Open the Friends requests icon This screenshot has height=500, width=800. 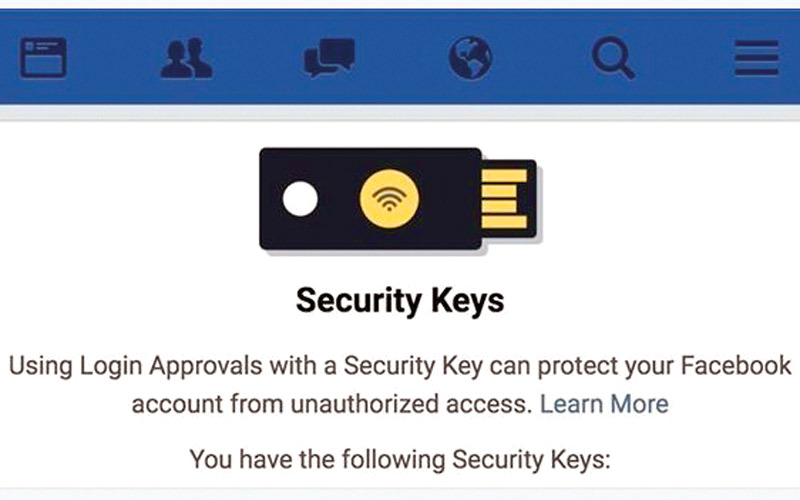point(186,58)
